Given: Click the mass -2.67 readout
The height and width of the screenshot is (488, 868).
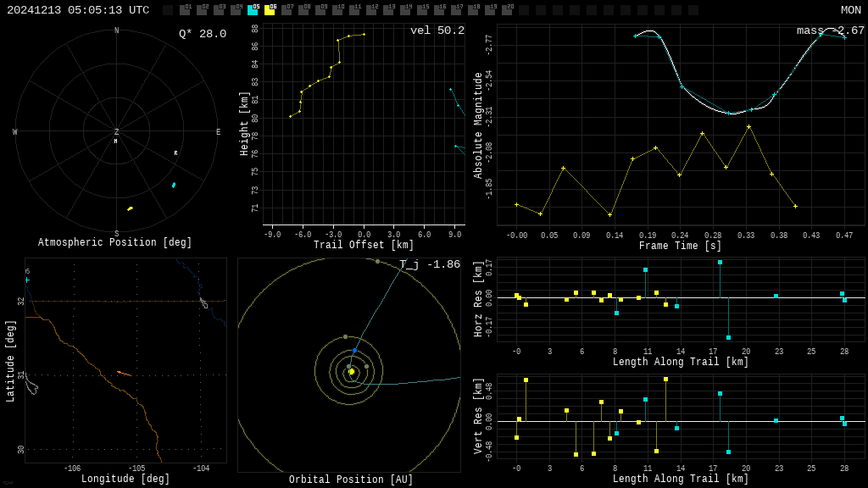Looking at the screenshot, I should click(830, 30).
